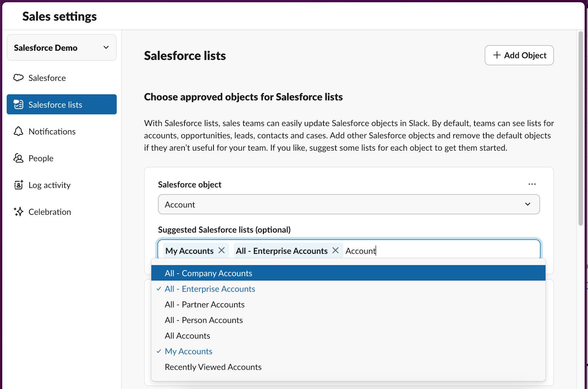588x389 pixels.
Task: Click the chevron next to Salesforce Demo
Action: [106, 48]
